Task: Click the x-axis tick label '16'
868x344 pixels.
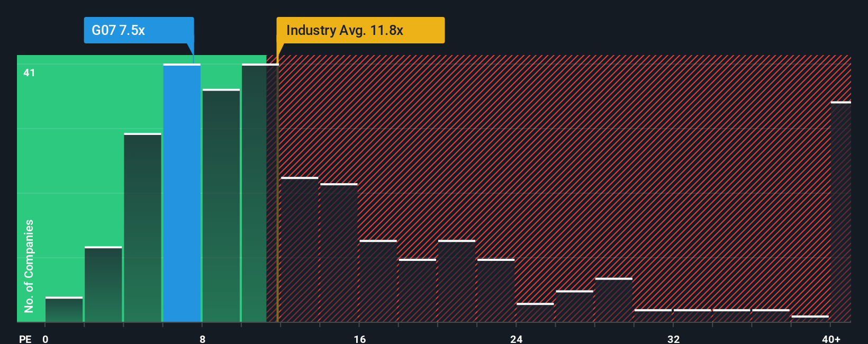Action: [x=359, y=339]
